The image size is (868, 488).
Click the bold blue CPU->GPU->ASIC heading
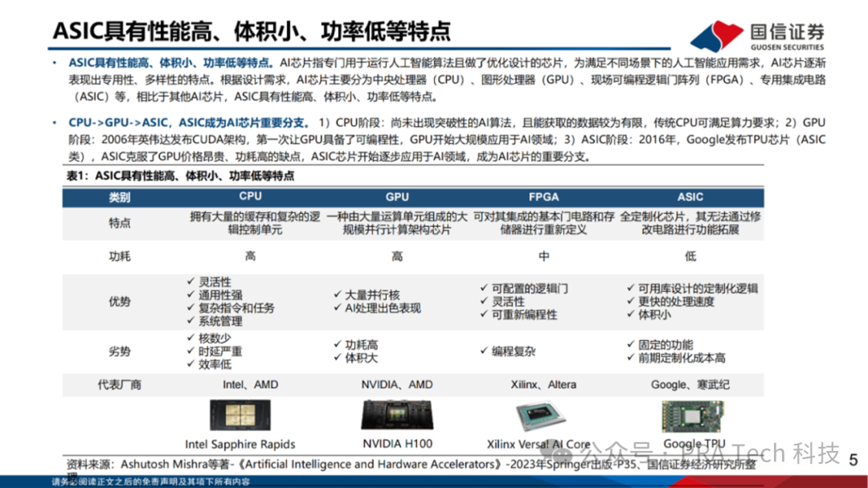[x=188, y=122]
